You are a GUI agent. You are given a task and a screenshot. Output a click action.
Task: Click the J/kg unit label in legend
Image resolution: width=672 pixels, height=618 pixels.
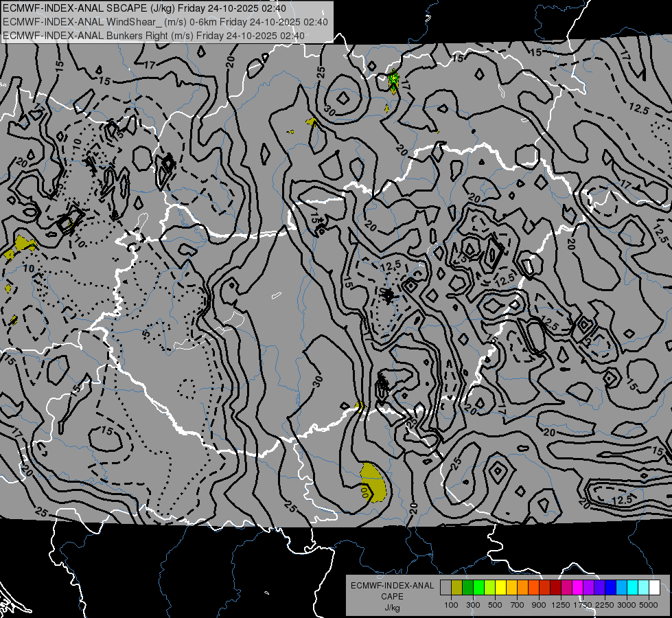pyautogui.click(x=392, y=608)
